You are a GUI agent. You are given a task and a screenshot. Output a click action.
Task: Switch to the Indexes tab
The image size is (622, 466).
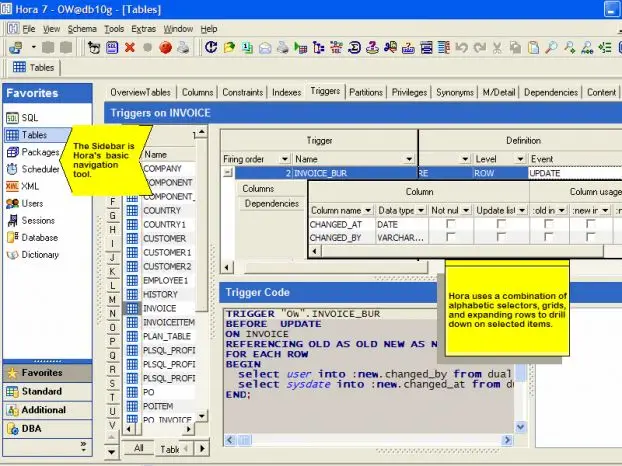pyautogui.click(x=286, y=92)
